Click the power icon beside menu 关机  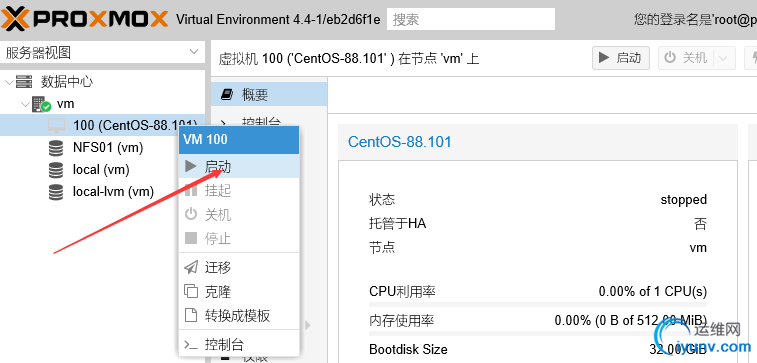(191, 214)
